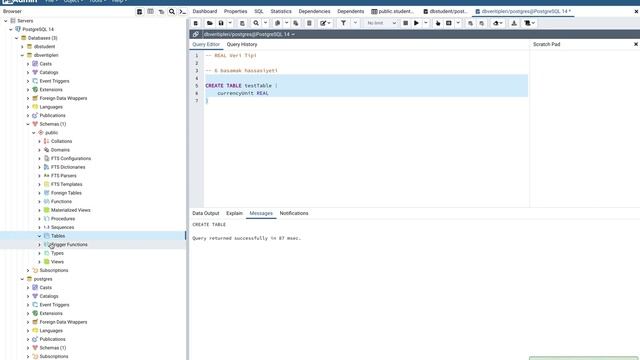Click the Rollback transaction icon

pyautogui.click(x=482, y=23)
